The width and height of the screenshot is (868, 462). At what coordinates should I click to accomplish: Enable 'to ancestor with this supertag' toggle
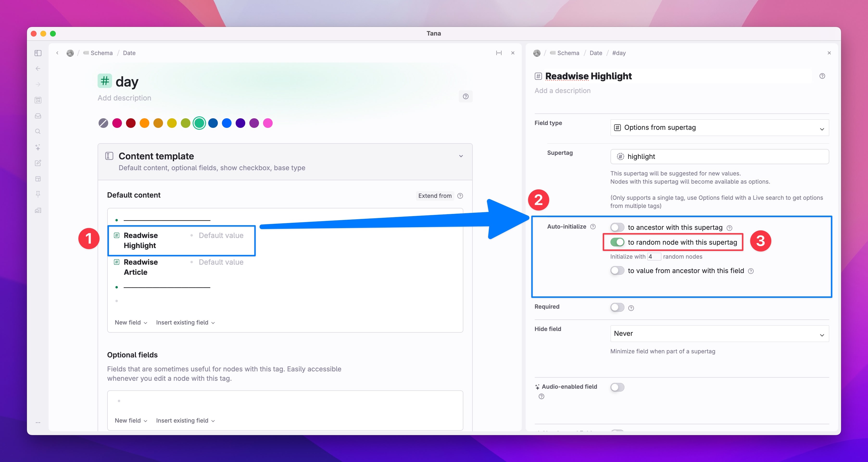point(617,227)
